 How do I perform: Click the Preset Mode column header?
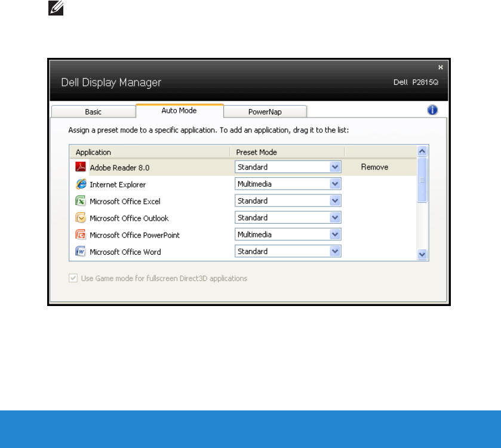click(287, 152)
